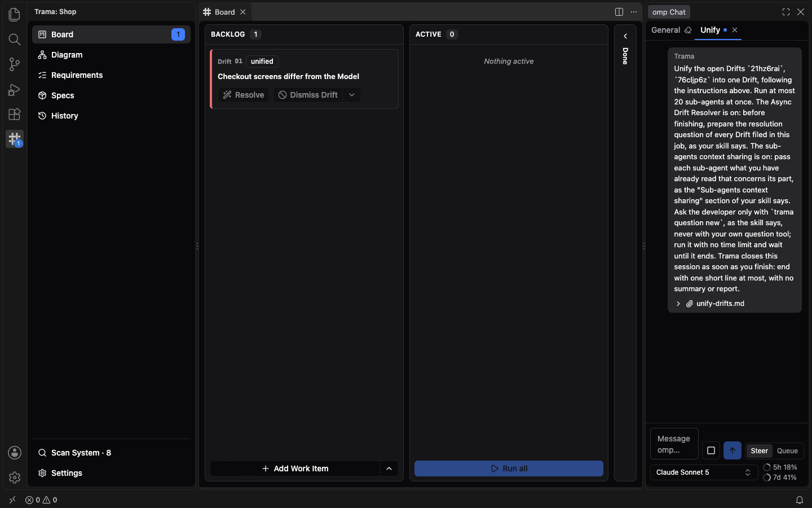Open the remote window indicator

point(12,500)
